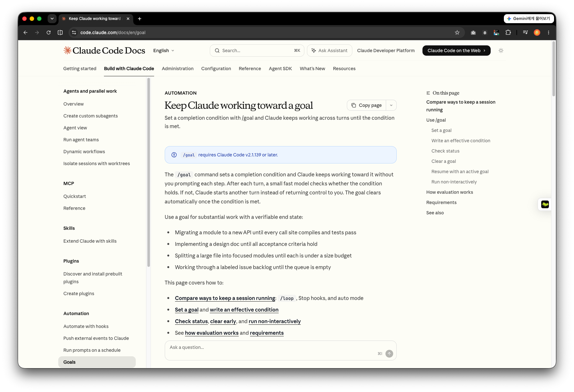Open Claude Code on the Web button

click(x=457, y=51)
